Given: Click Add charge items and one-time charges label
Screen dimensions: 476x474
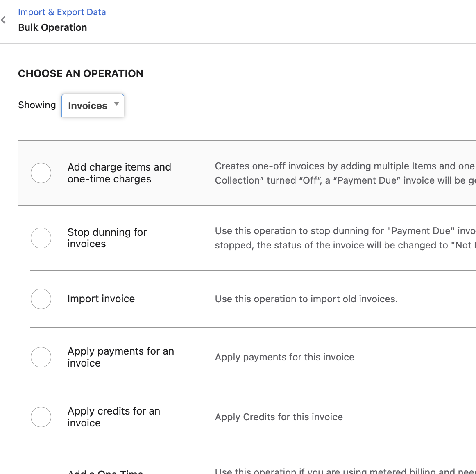Looking at the screenshot, I should tap(119, 173).
